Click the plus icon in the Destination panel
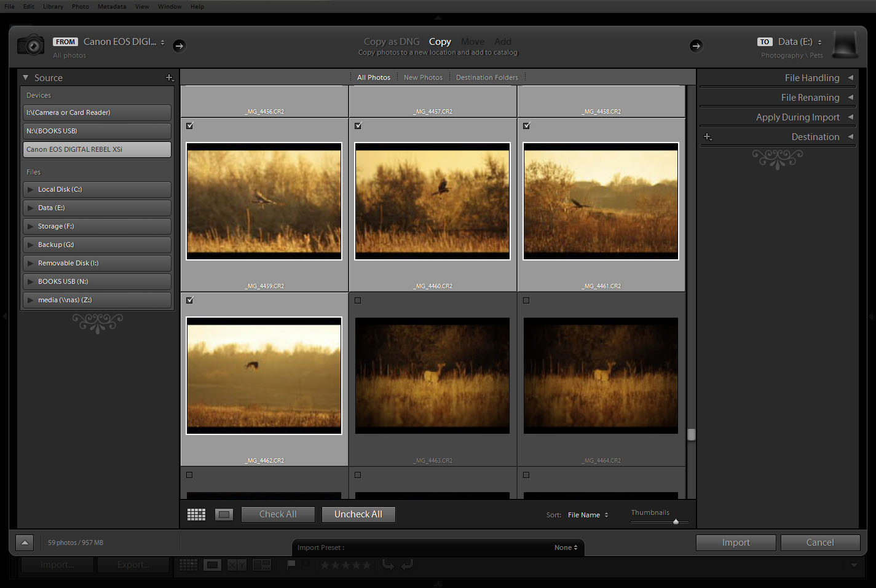Image resolution: width=876 pixels, height=588 pixels. point(708,137)
